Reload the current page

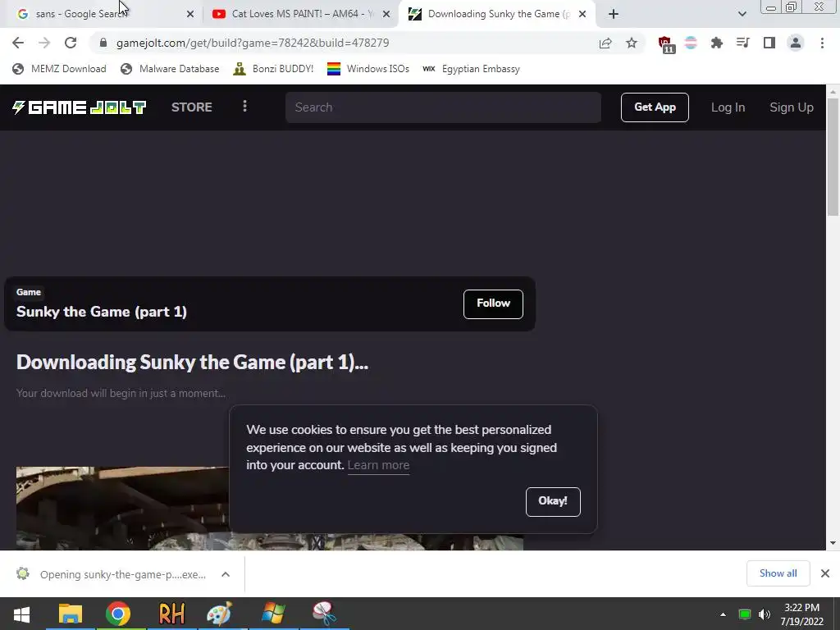(x=71, y=43)
